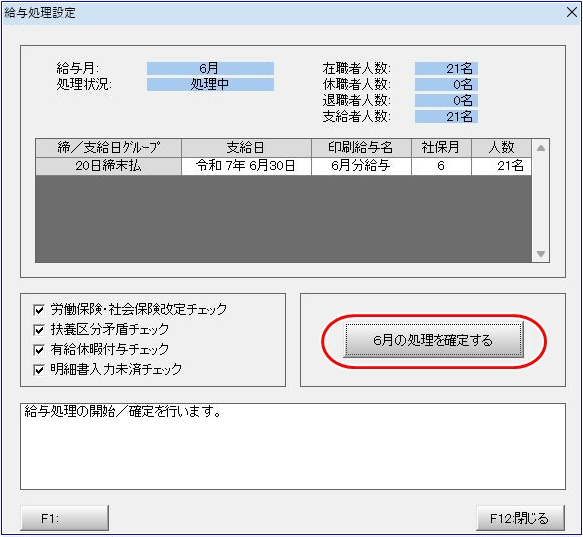Viewport: 583px width, 537px height.
Task: Click the 締/支給日グループ column header
Action: coord(108,148)
